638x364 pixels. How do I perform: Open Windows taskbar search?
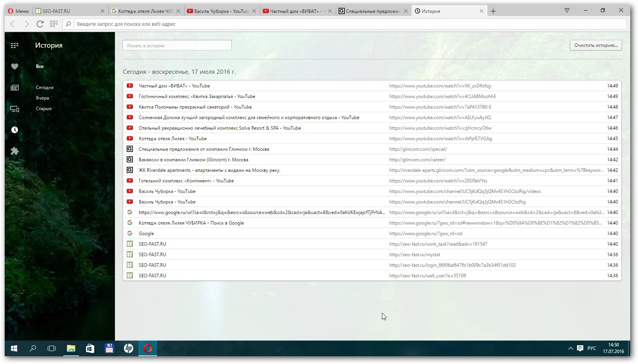click(x=33, y=348)
